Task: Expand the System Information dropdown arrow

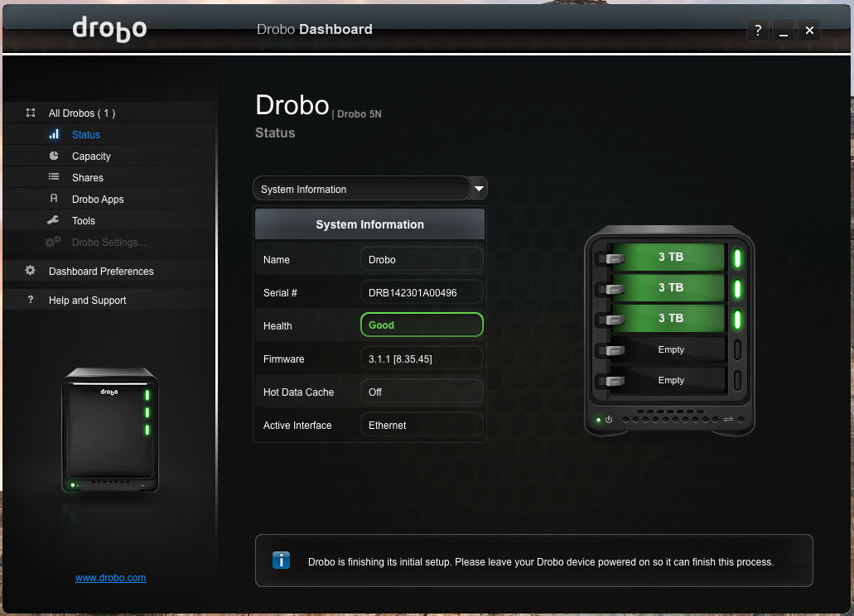Action: (x=479, y=189)
